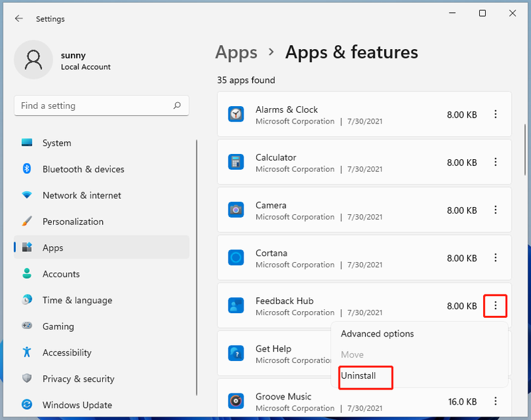Click the back arrow icon in Settings
The width and height of the screenshot is (531, 420).
(19, 19)
